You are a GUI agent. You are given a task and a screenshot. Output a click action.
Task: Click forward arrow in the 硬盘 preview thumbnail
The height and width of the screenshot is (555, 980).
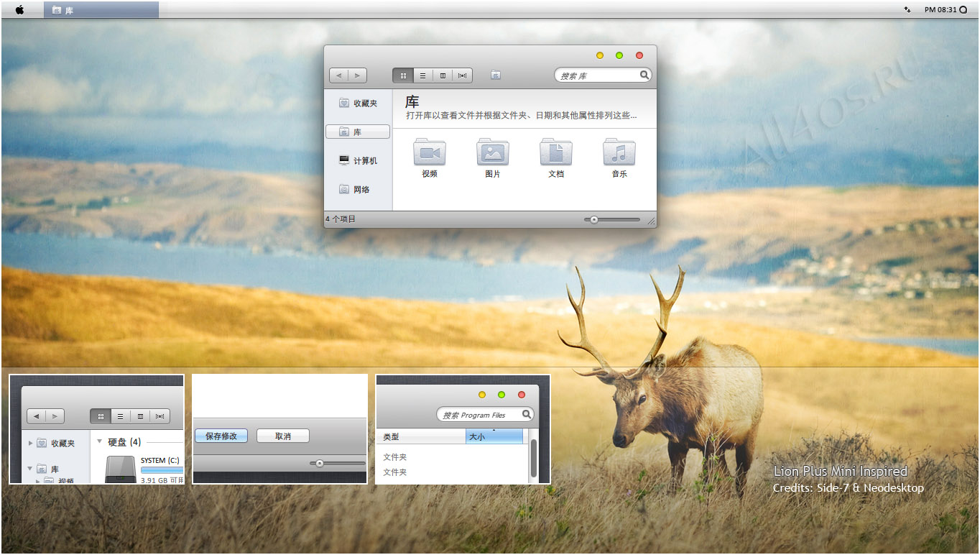pyautogui.click(x=55, y=416)
